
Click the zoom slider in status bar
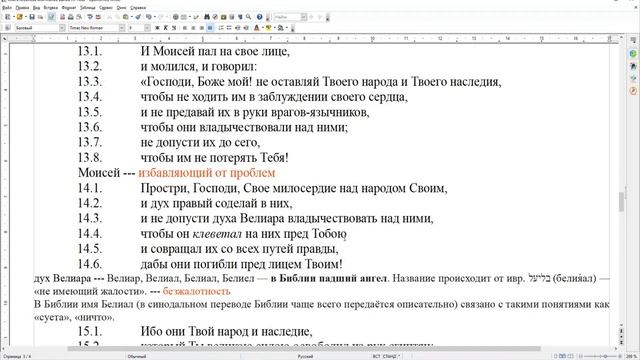[600, 356]
